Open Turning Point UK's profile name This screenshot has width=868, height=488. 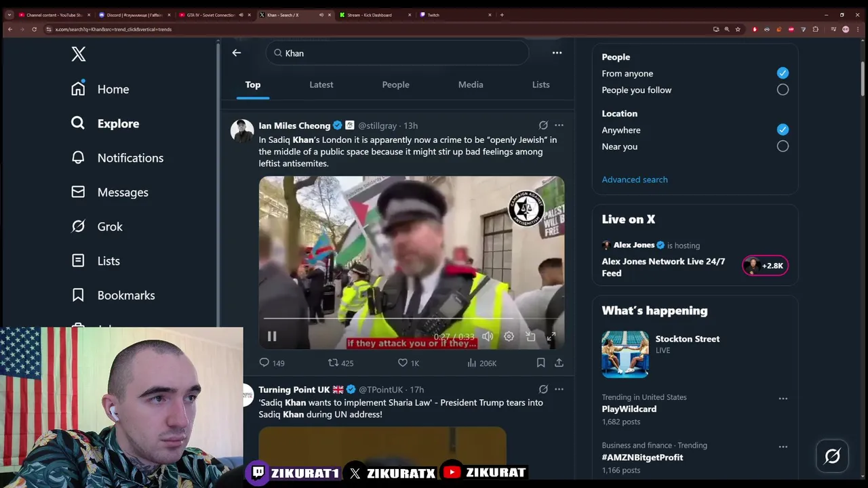point(294,390)
